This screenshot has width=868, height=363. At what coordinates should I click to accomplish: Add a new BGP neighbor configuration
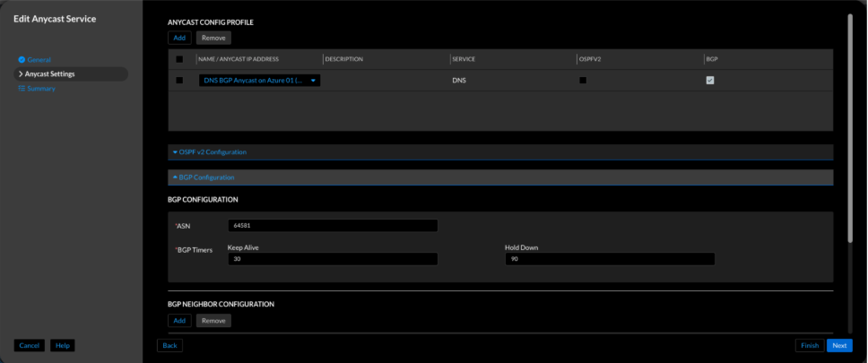[x=179, y=320]
